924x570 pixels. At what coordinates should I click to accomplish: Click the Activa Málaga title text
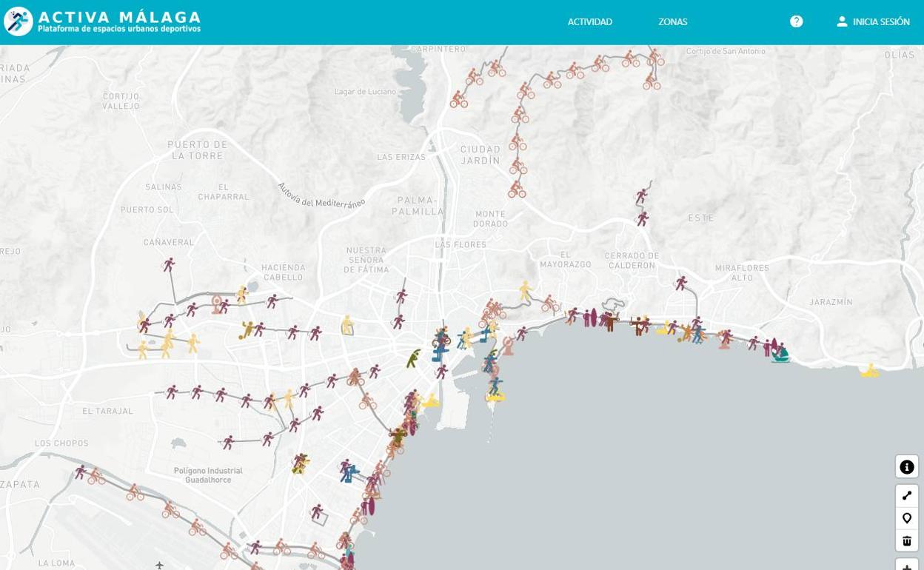[119, 17]
